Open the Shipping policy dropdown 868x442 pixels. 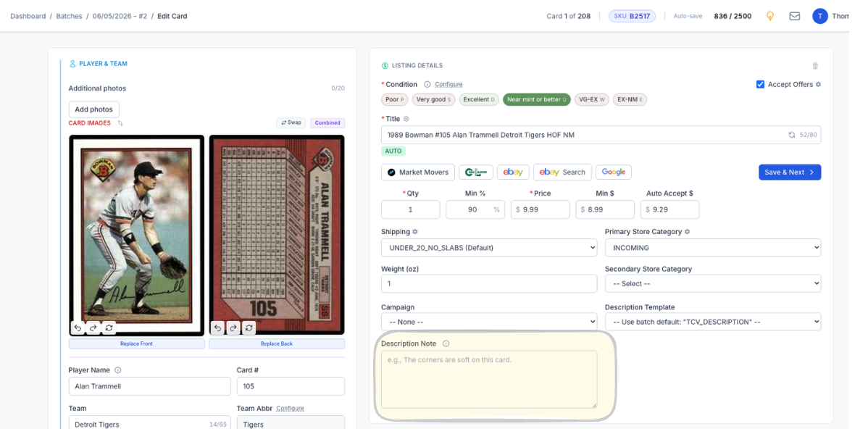tap(489, 248)
